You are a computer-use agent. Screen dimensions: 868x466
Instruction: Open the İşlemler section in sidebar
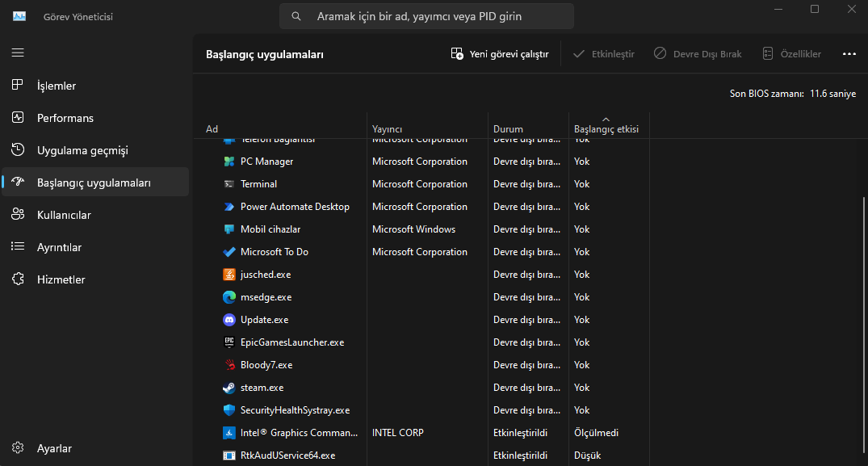56,86
